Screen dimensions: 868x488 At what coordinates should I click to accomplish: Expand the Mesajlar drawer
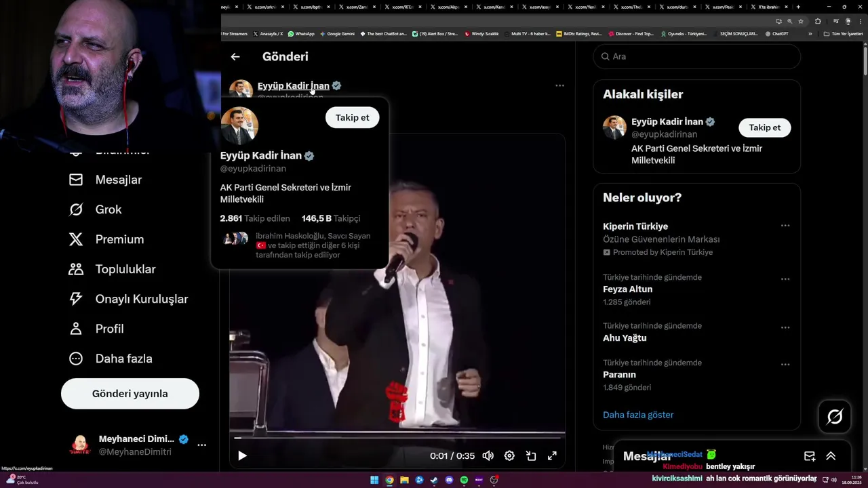[831, 456]
